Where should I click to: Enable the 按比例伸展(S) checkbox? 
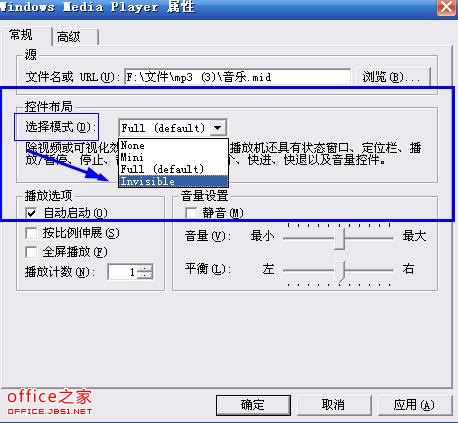(31, 233)
